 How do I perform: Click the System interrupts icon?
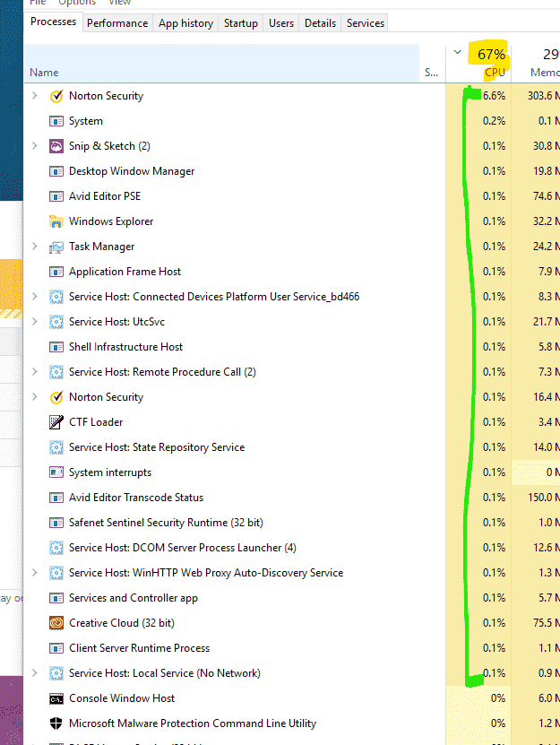click(56, 472)
